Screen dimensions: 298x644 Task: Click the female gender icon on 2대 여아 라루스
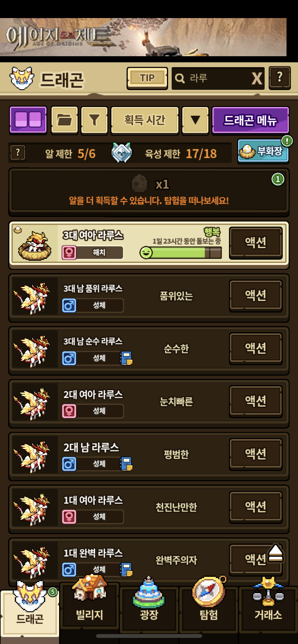[69, 411]
